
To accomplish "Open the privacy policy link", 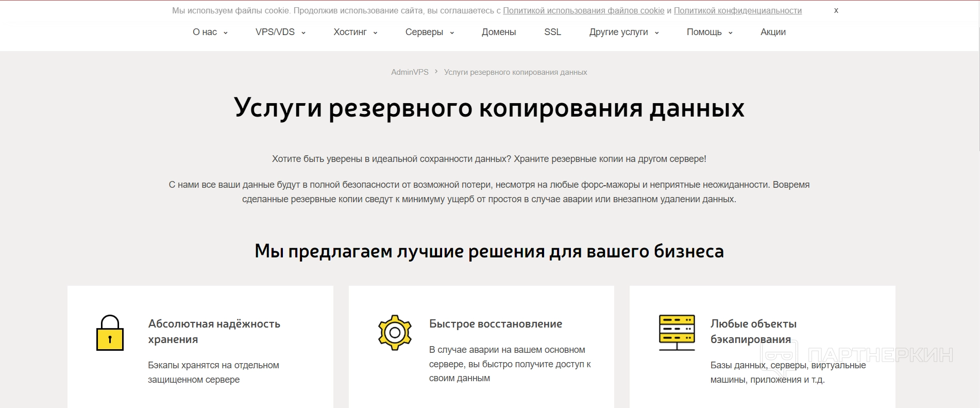I will point(737,11).
